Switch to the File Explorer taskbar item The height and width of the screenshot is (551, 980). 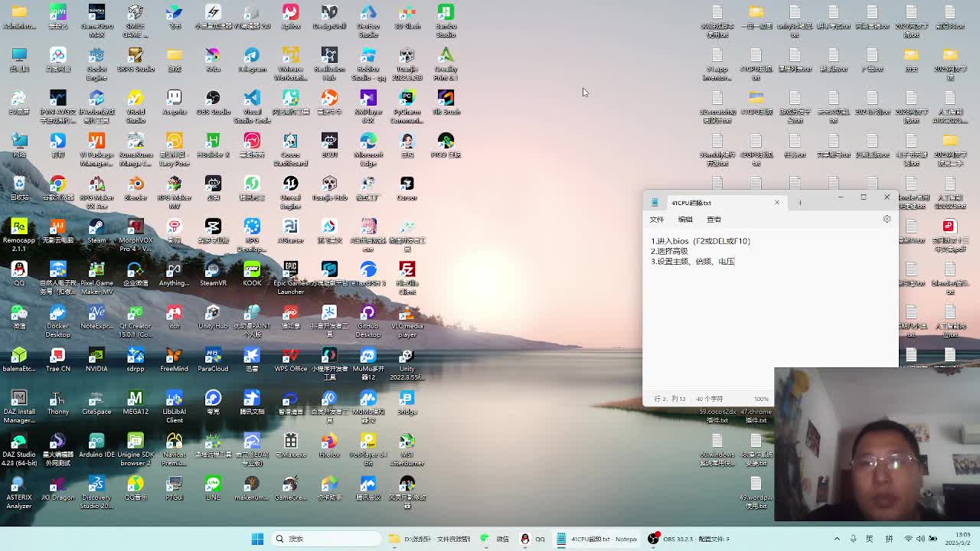tap(430, 539)
